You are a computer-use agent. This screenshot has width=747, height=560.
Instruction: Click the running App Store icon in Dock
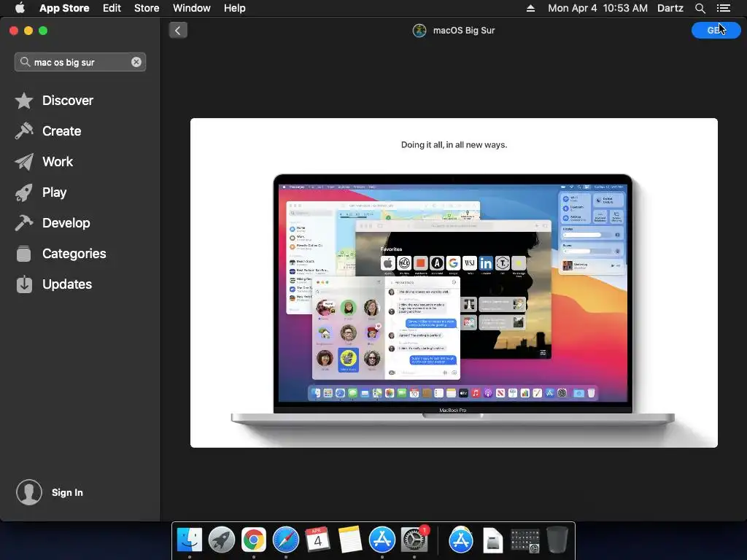[382, 540]
